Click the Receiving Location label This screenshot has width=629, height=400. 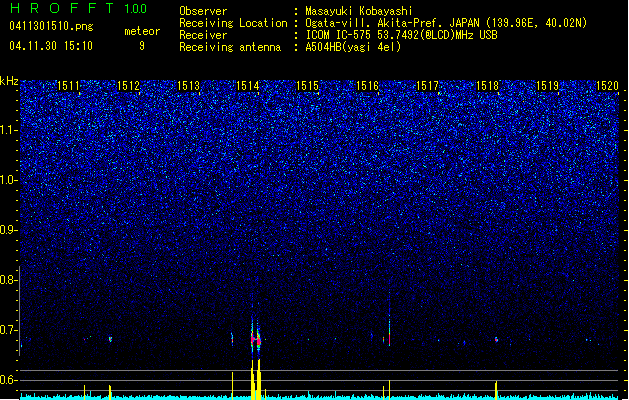(x=233, y=23)
